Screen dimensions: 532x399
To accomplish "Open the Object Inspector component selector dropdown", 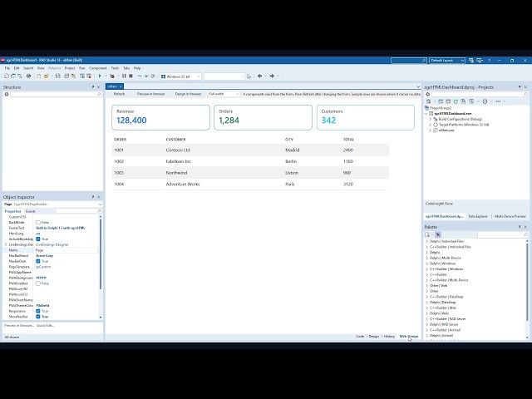I will coord(100,204).
